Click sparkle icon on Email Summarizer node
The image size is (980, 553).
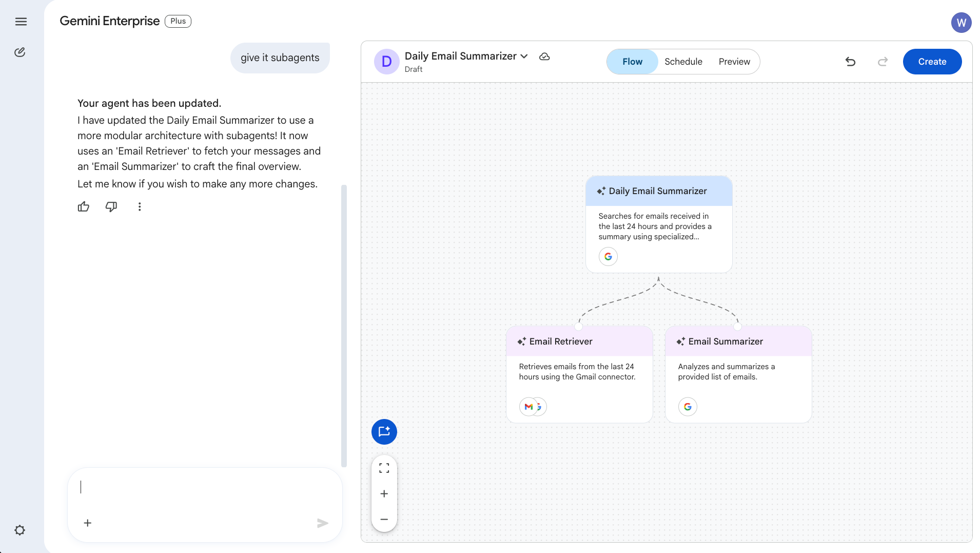[x=681, y=341]
